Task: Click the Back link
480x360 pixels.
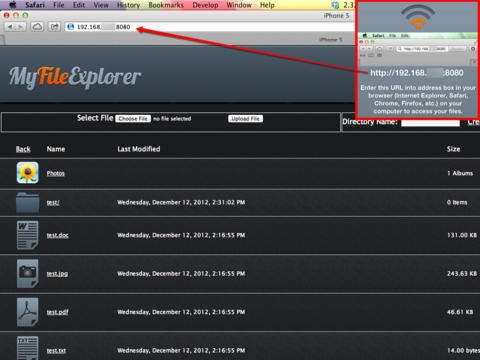Action: point(23,149)
